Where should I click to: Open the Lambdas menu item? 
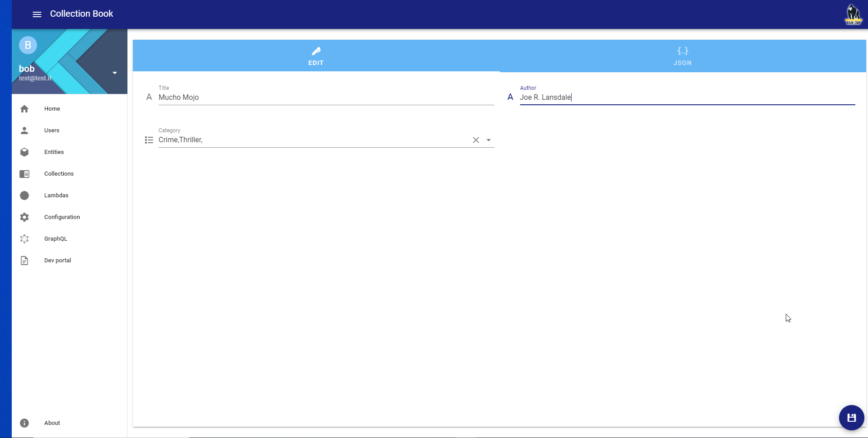70,196
